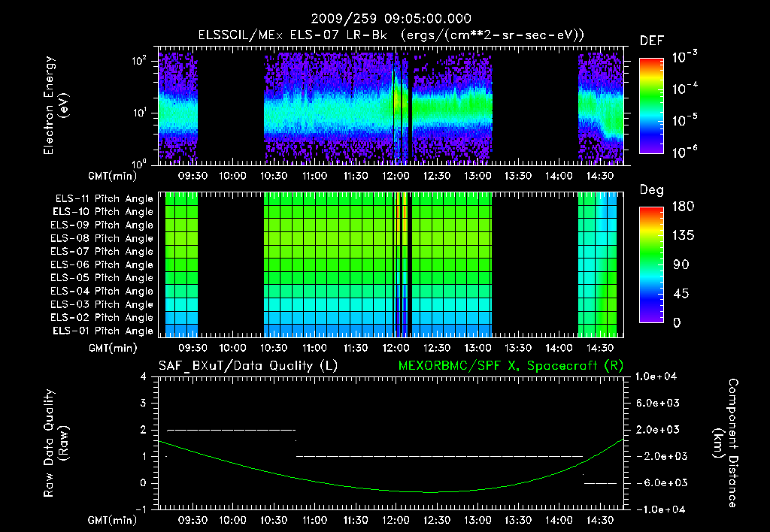Select the ELS-02 Pitch Angle row label

(102, 318)
